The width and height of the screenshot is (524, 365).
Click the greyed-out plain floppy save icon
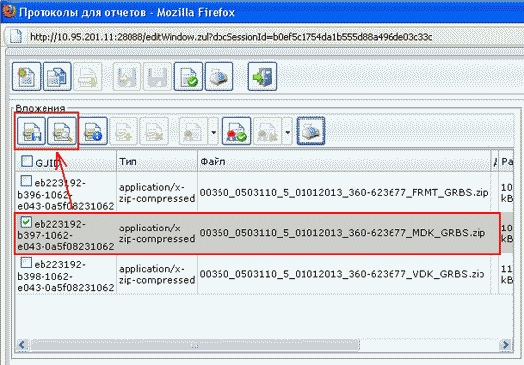click(157, 77)
